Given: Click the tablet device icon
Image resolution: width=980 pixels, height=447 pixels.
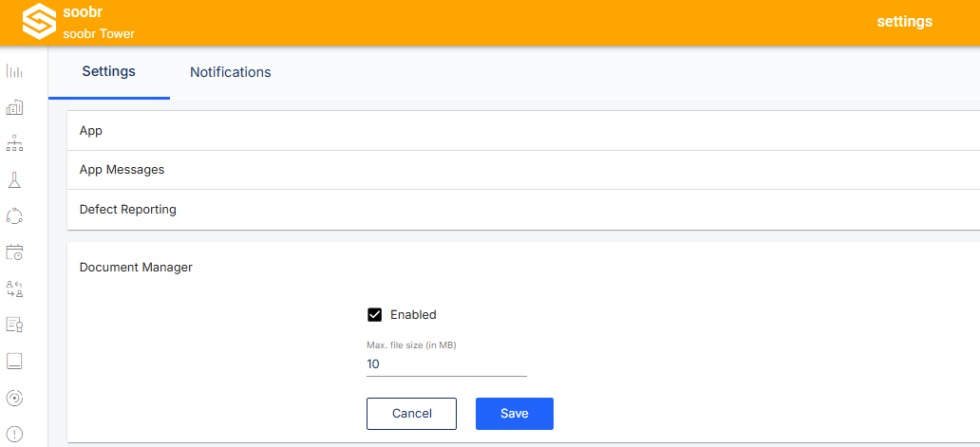Looking at the screenshot, I should 14,361.
